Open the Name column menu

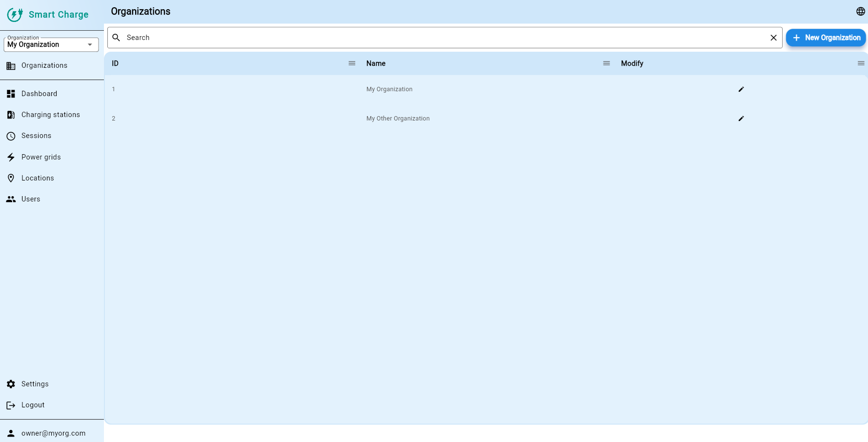coord(606,63)
